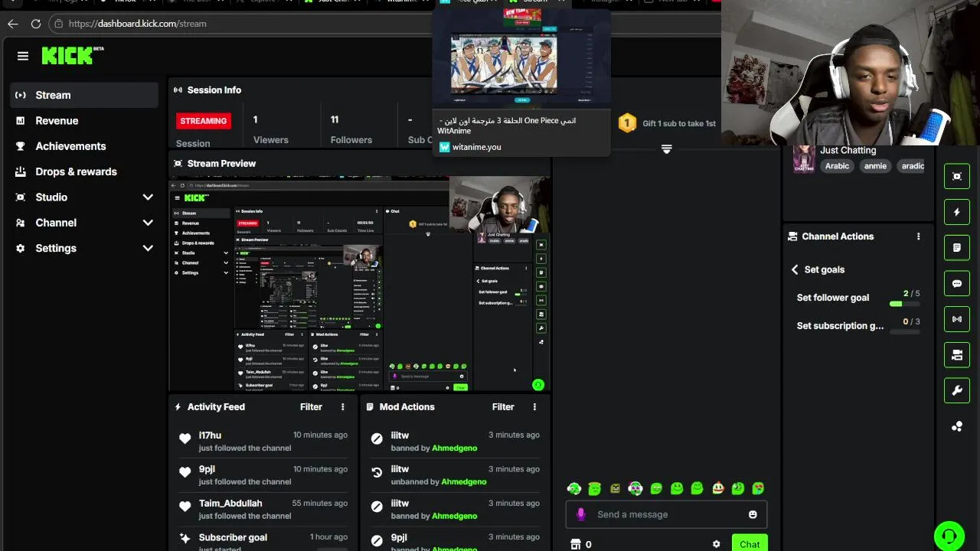Image resolution: width=980 pixels, height=551 pixels.
Task: Open the Activity Feed Filter dropdown
Action: (311, 407)
